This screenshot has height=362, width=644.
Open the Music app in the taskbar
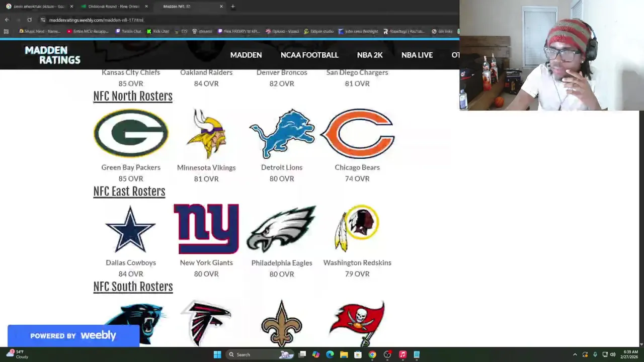pyautogui.click(x=403, y=354)
